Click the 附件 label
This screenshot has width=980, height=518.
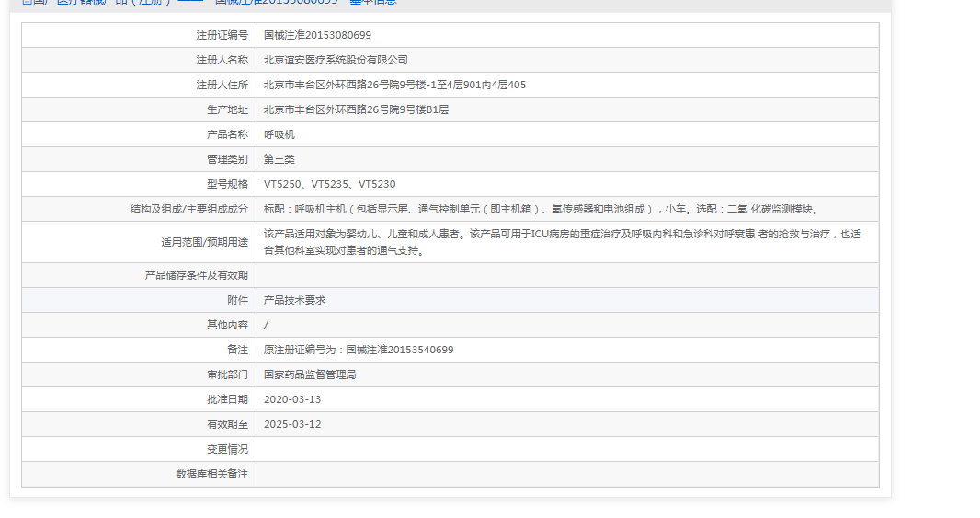(x=237, y=300)
